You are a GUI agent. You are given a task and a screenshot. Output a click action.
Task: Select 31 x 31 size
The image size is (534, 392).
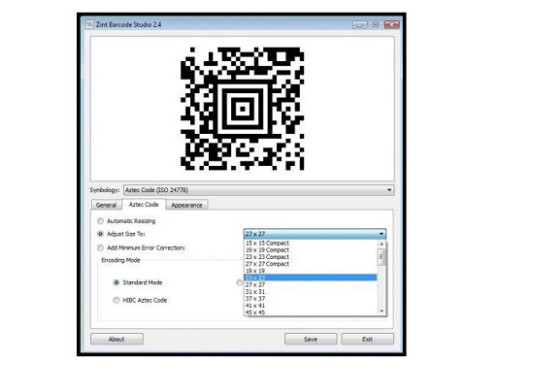[311, 292]
